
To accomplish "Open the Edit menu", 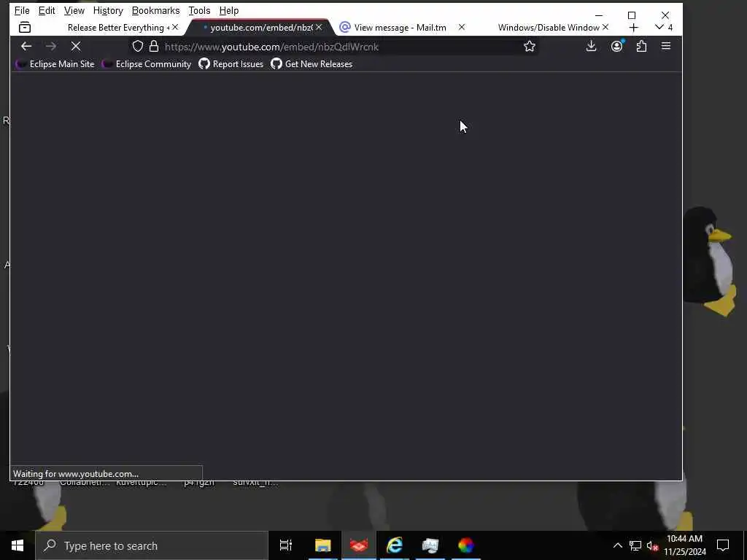I will point(47,10).
